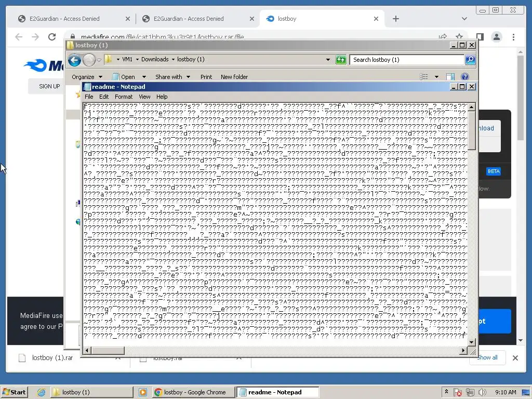Open Share with dropdown
The height and width of the screenshot is (399, 532).
click(172, 77)
